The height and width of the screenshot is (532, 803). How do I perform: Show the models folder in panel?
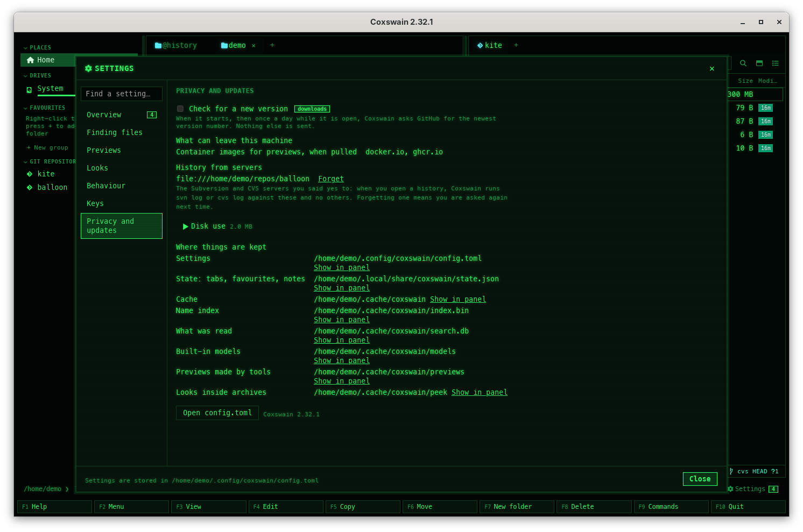[x=342, y=361]
